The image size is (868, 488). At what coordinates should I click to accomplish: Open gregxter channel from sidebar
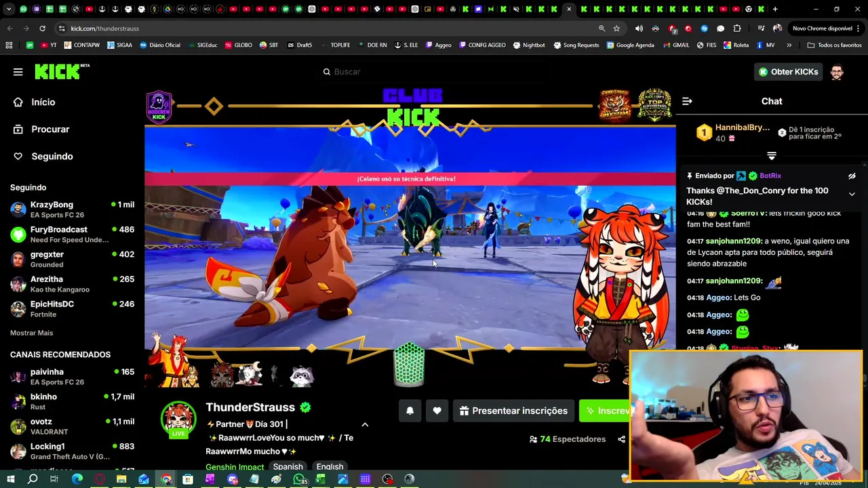point(72,260)
